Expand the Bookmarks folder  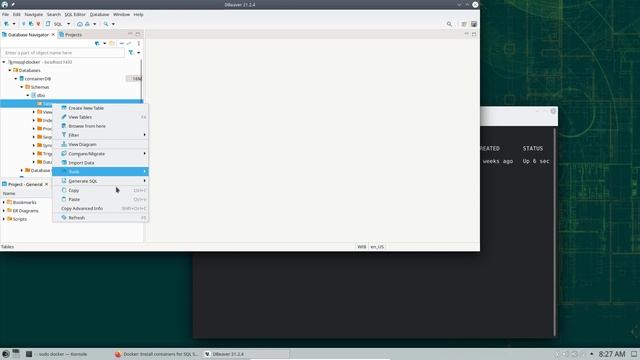tap(4, 202)
